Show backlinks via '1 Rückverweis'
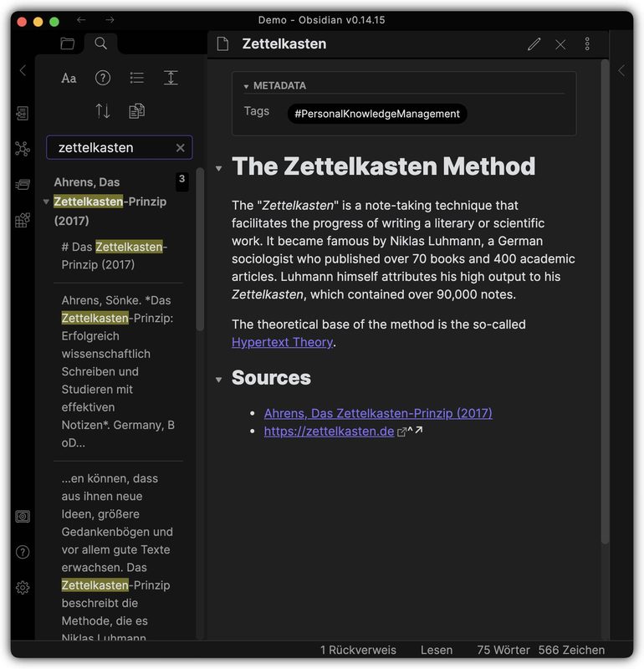 [358, 650]
